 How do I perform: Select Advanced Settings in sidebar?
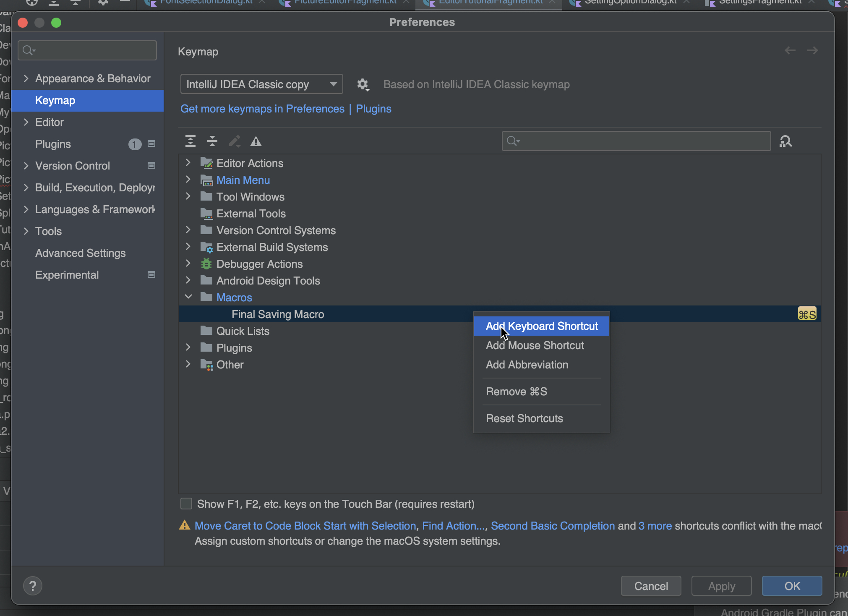coord(81,253)
